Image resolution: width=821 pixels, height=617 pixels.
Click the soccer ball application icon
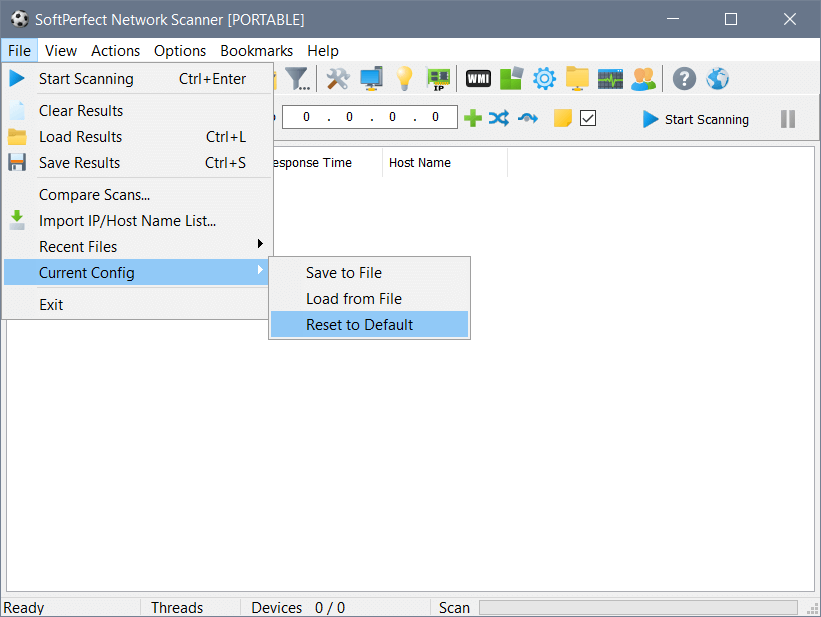[x=19, y=19]
